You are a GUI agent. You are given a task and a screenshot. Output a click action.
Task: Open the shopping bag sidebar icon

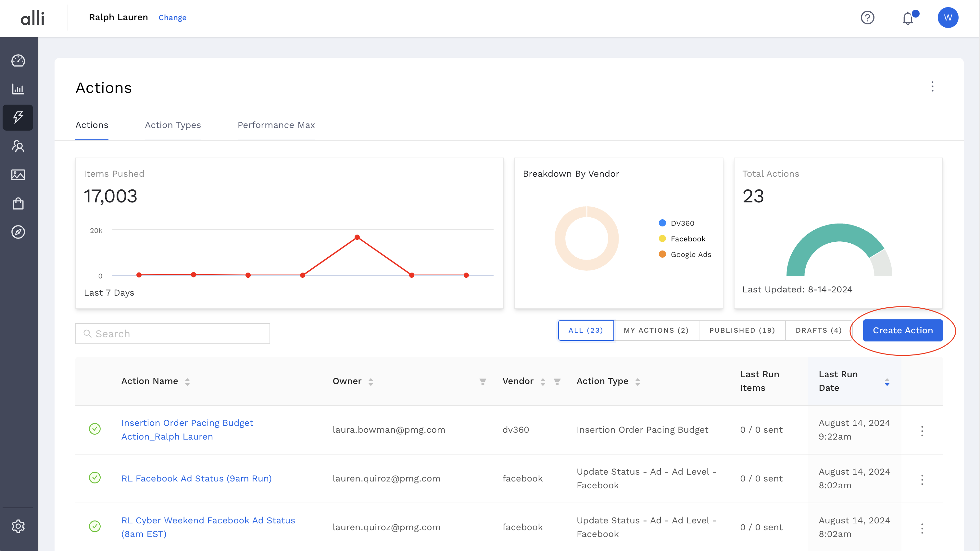[18, 203]
